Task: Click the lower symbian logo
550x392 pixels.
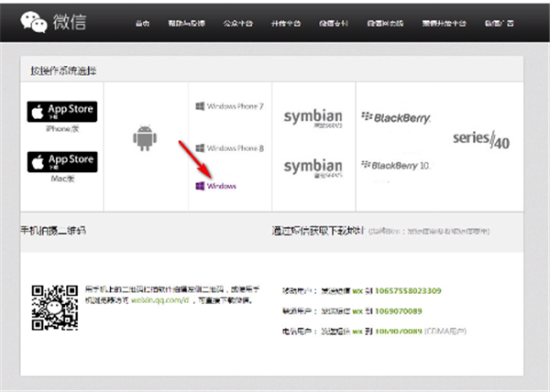Action: 313,168
